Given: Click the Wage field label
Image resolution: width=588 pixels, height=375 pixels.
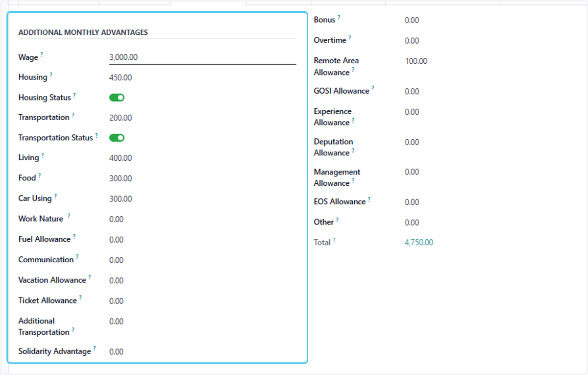Looking at the screenshot, I should point(28,58).
